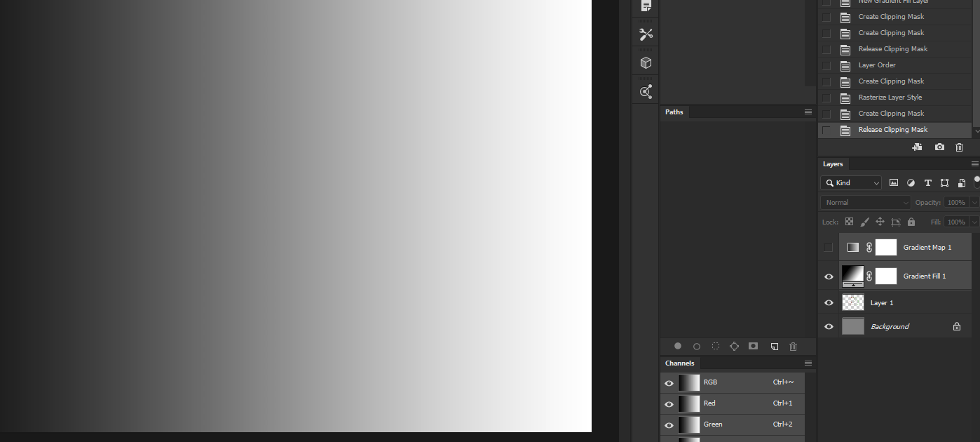Screen dimensions: 980x442
Task: Filter layers for smart objects
Action: click(961, 182)
